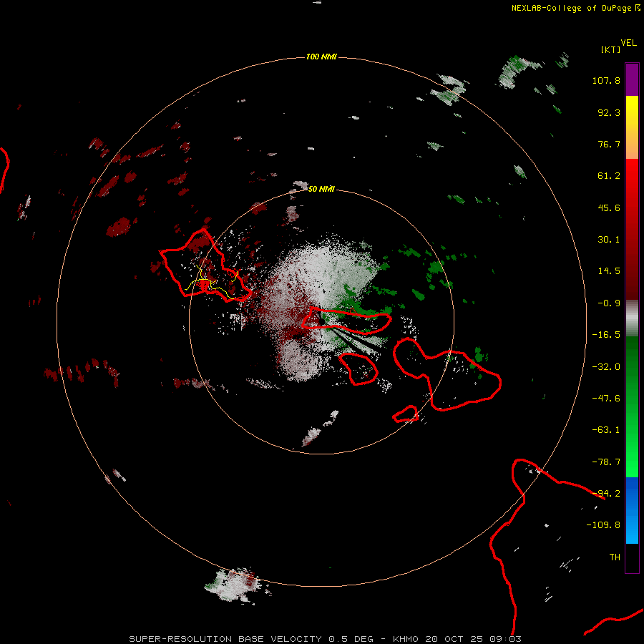
Task: Click the 76.7 legend value
Action: point(609,144)
